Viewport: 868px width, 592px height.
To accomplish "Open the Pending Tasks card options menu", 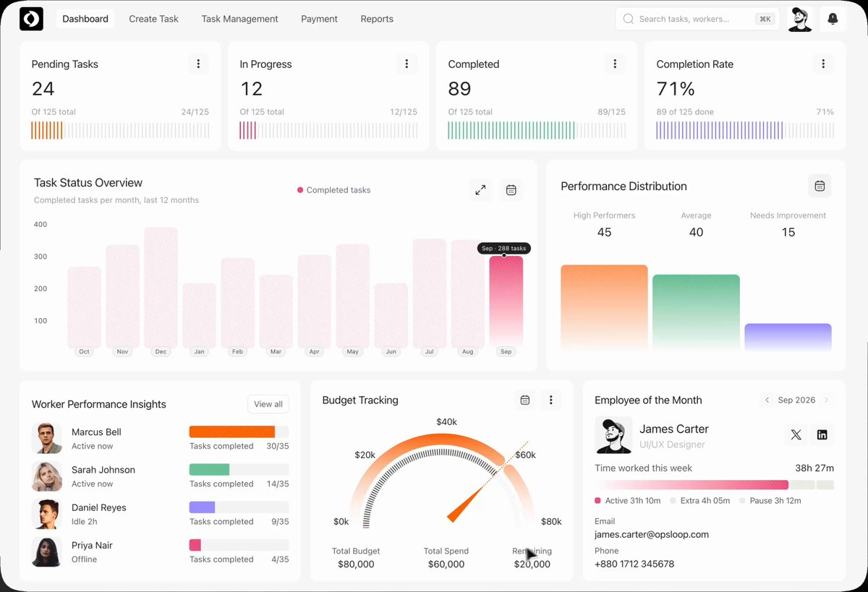I will pos(198,64).
